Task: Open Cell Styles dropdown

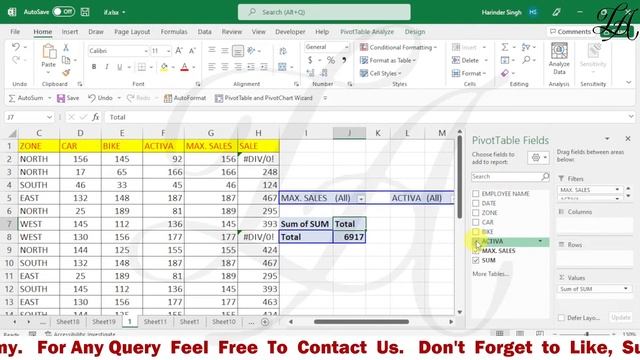Action: [x=381, y=73]
